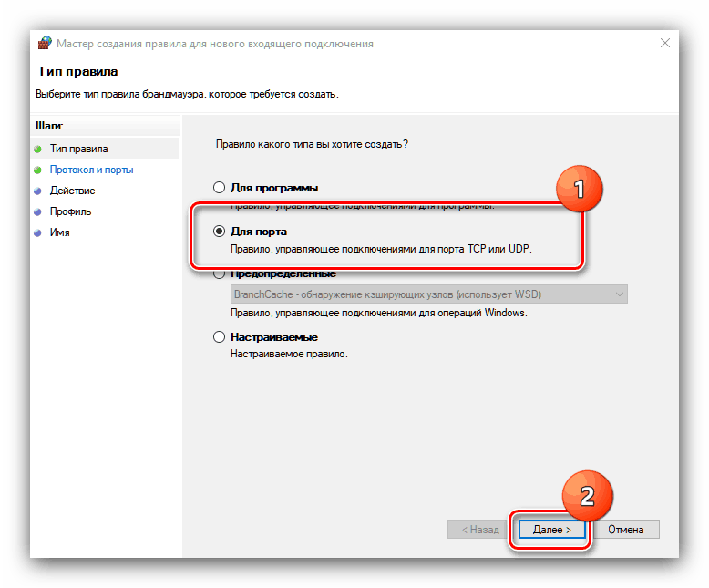Jump to the Действие step
The image size is (709, 588).
coord(72,191)
